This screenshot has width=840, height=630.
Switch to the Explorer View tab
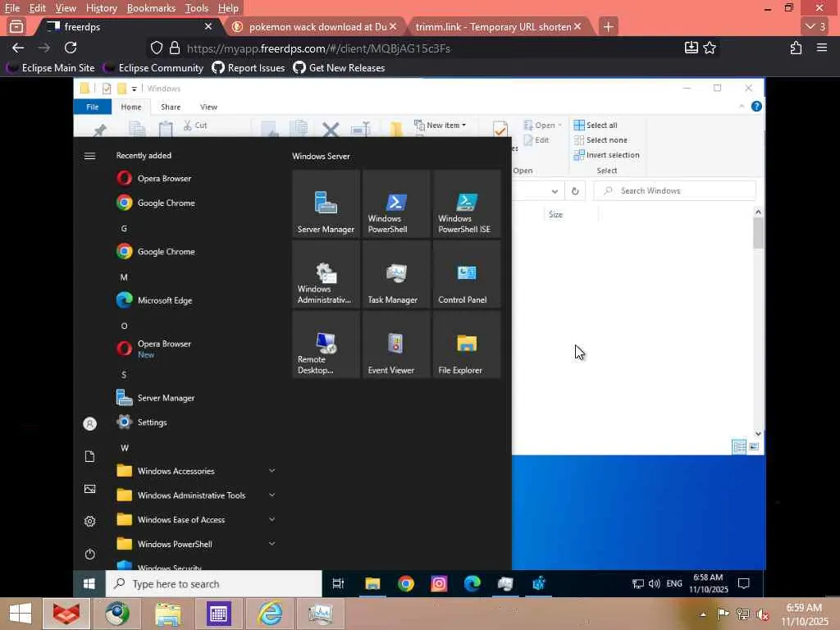(x=208, y=107)
